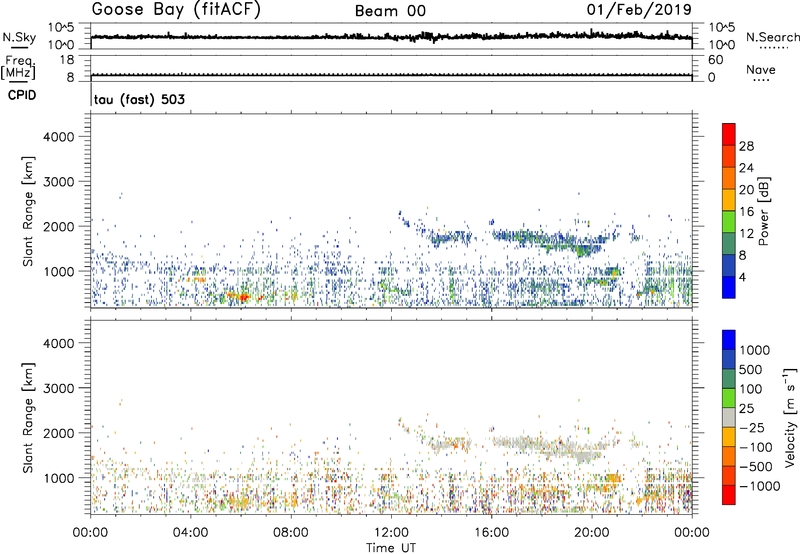This screenshot has width=800, height=554.
Task: Click the "N.Search" legend label
Action: coord(772,37)
